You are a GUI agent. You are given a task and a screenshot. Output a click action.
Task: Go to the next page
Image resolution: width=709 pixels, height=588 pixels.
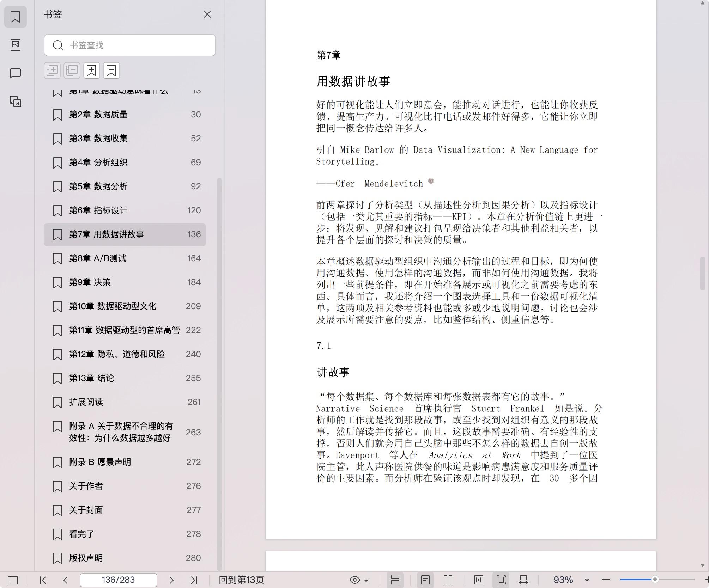coord(171,580)
